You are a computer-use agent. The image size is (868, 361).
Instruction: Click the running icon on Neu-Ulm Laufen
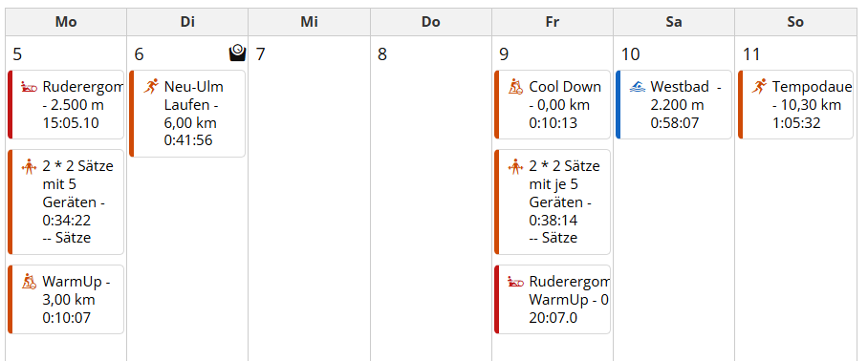151,86
